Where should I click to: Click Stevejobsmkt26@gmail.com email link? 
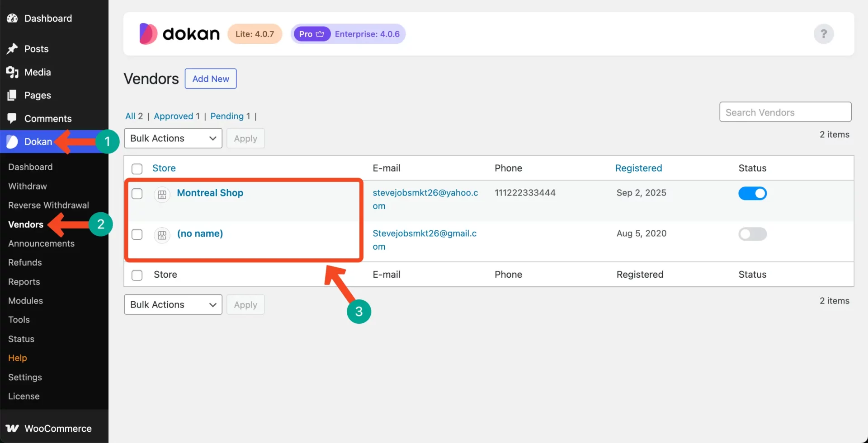point(425,240)
